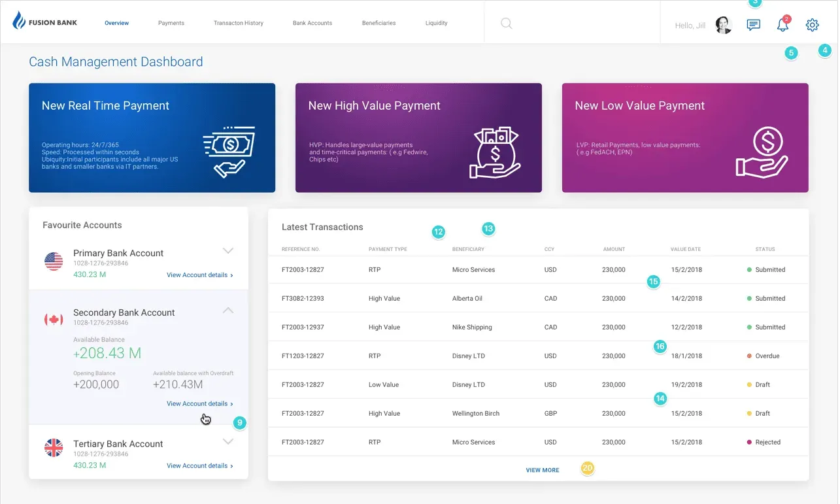
Task: Open the Transacton History tab
Action: [x=239, y=23]
